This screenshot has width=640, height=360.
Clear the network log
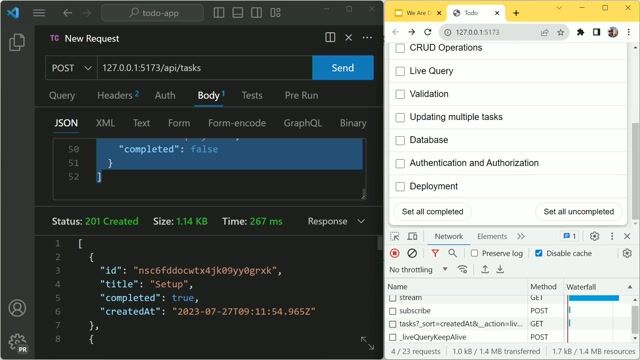pyautogui.click(x=412, y=253)
